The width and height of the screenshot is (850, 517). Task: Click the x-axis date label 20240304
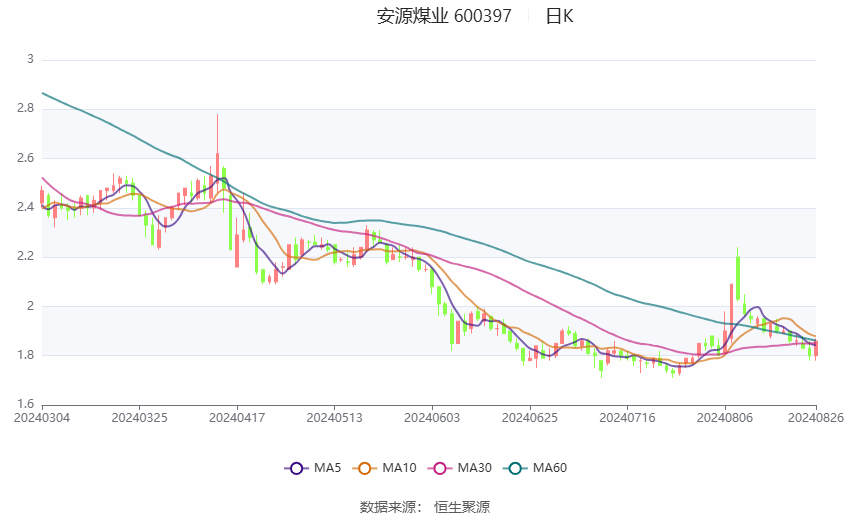(42, 418)
